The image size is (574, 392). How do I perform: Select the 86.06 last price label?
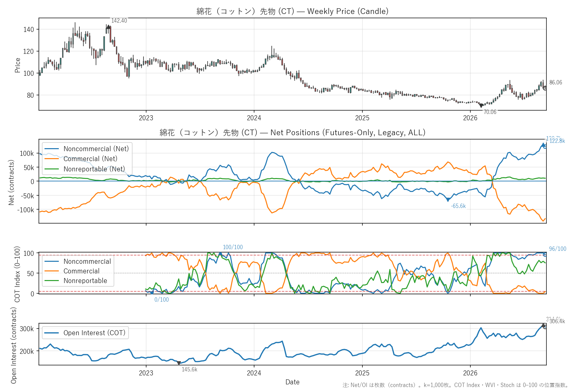point(556,82)
